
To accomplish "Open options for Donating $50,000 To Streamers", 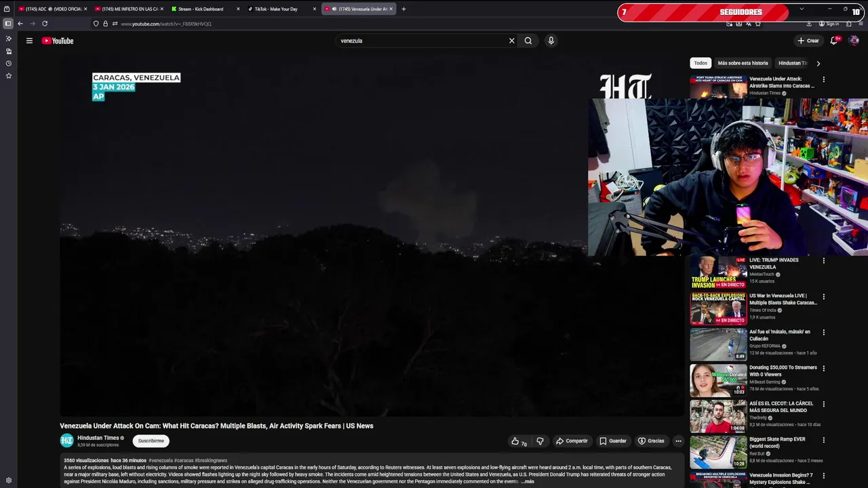I will click(824, 369).
